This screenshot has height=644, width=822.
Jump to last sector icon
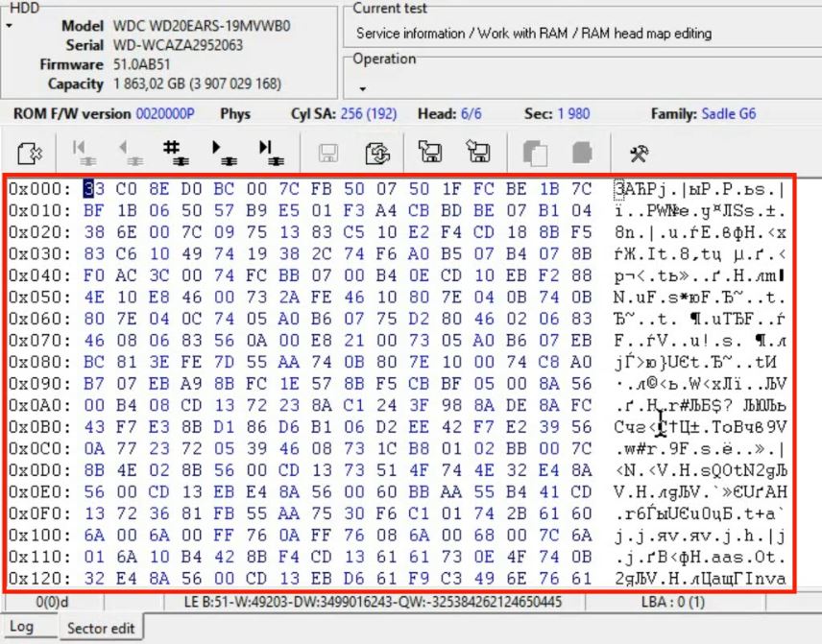[269, 153]
